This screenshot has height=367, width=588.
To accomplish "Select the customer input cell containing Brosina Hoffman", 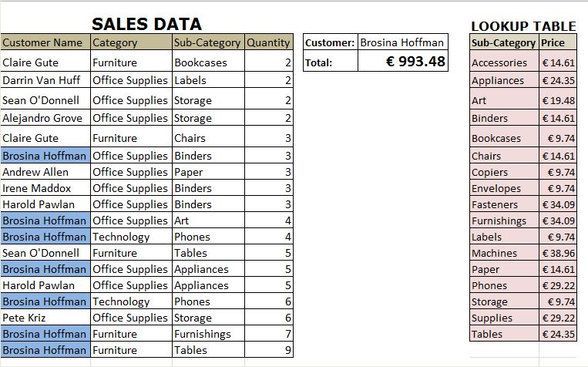I will pos(402,43).
